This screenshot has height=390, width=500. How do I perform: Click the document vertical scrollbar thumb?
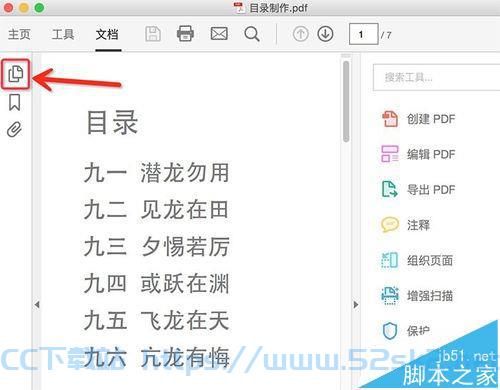[346, 101]
